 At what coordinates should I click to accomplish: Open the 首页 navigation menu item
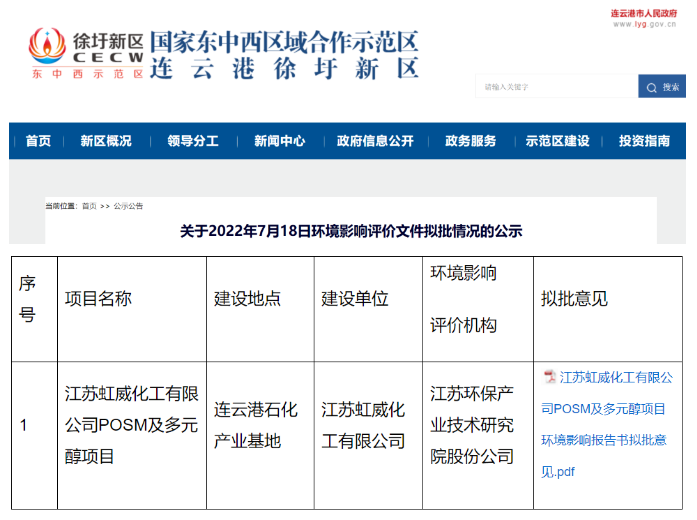38,141
